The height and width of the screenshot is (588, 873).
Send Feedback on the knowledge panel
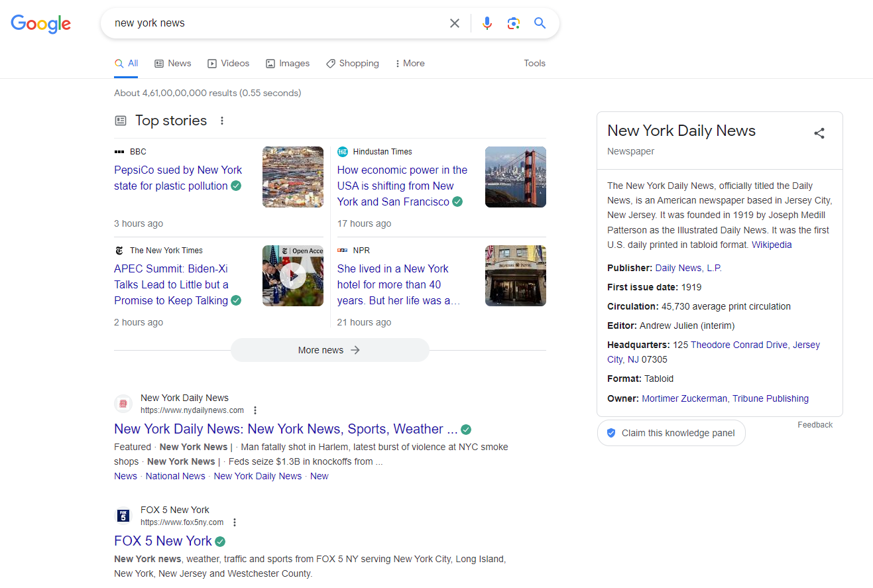point(815,425)
